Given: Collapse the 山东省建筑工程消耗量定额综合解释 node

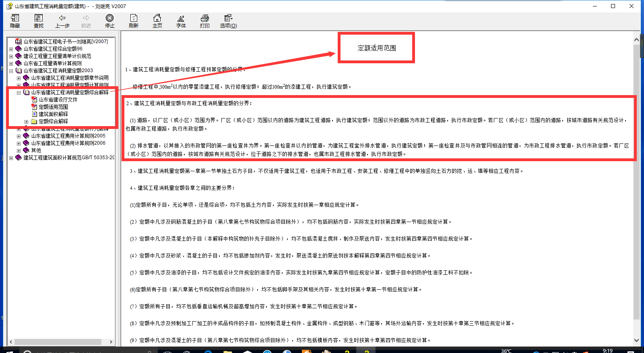Looking at the screenshot, I should coord(19,93).
